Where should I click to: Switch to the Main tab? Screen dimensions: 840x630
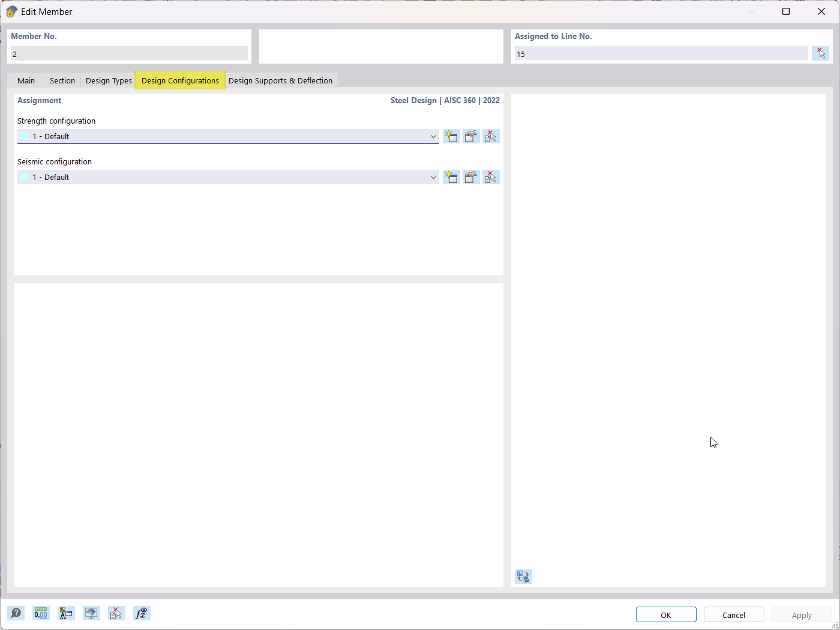pos(26,80)
